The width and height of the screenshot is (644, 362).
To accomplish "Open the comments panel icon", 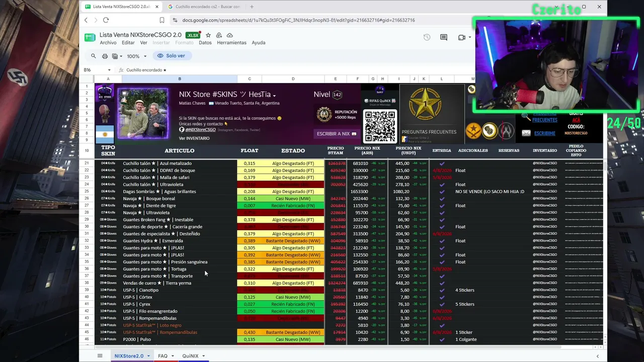I will click(444, 37).
